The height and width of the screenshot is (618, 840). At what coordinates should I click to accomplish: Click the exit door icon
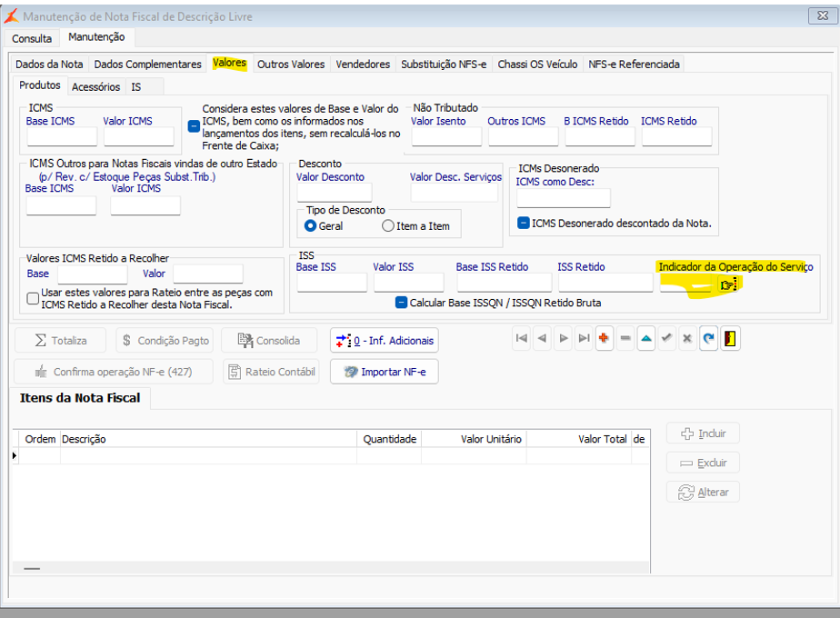pyautogui.click(x=730, y=338)
